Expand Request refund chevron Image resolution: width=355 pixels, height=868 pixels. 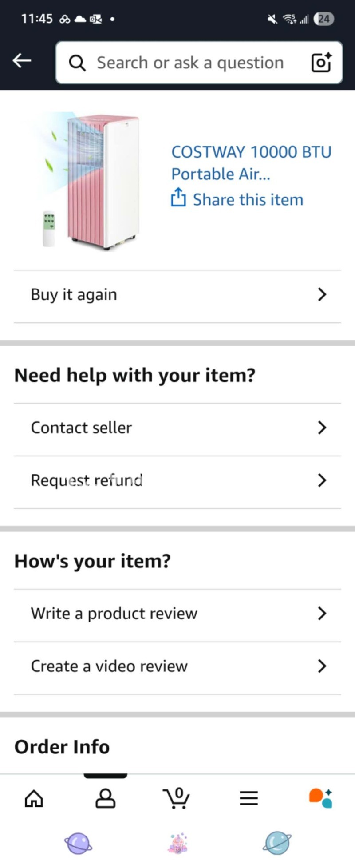[322, 480]
